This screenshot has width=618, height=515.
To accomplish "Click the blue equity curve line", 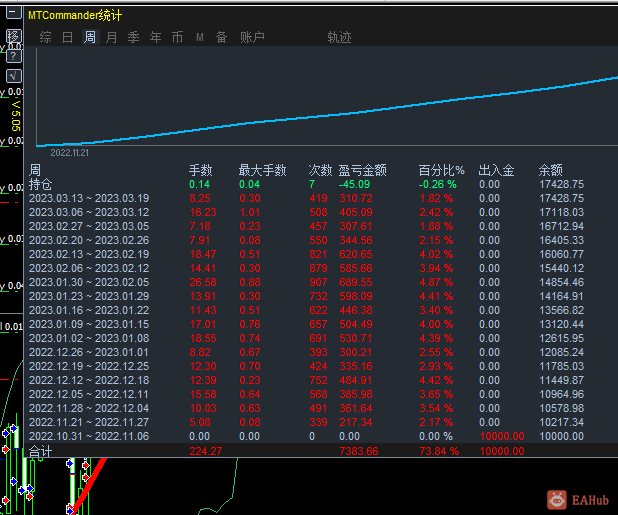I will point(327,115).
